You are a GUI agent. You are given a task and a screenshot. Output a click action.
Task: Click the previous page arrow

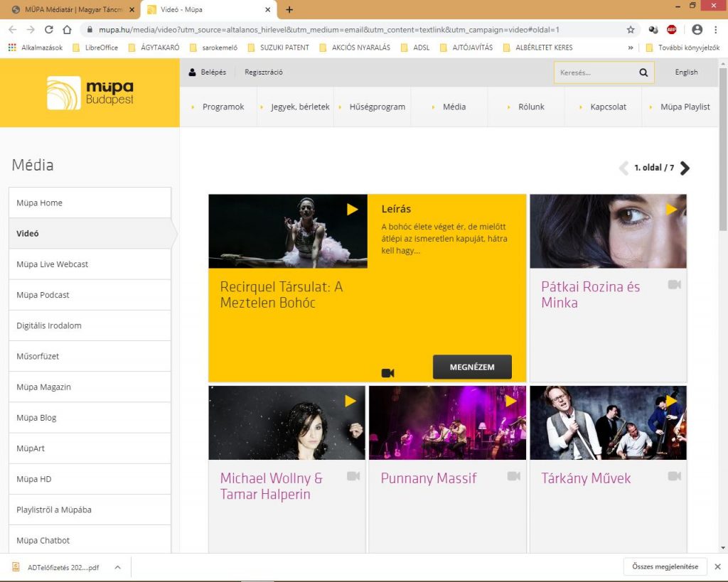623,168
